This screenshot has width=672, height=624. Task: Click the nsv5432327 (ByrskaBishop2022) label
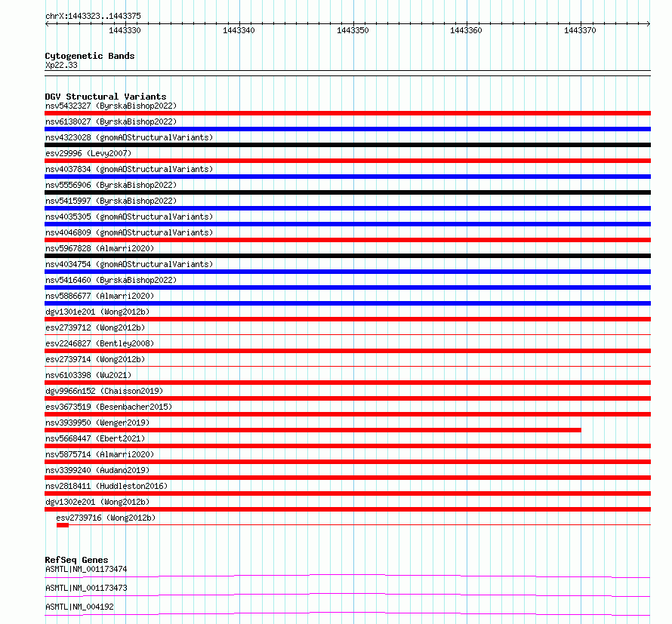point(111,106)
